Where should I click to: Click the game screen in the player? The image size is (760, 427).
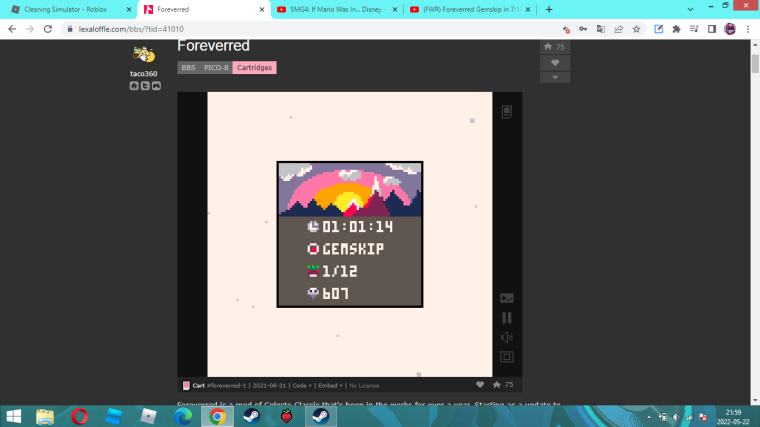(349, 234)
